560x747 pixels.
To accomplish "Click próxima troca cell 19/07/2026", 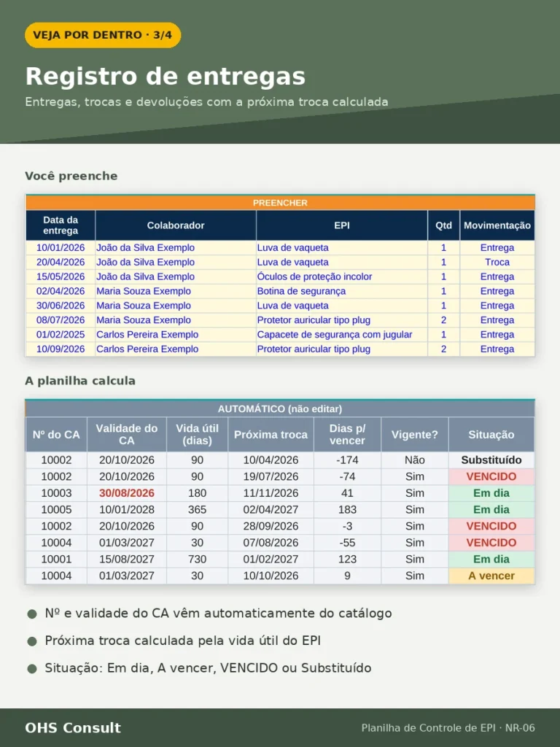I will (x=271, y=476).
